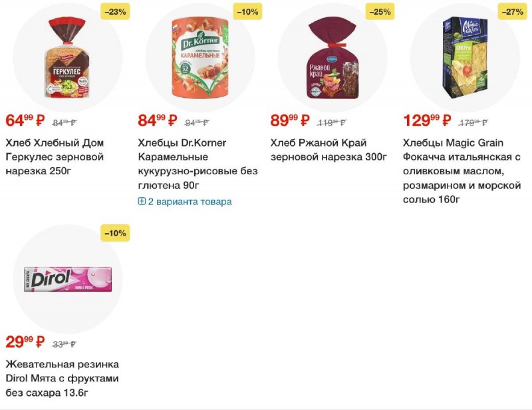Click Dirol's −10% discount badge
This screenshot has width=532, height=410.
[x=115, y=234]
